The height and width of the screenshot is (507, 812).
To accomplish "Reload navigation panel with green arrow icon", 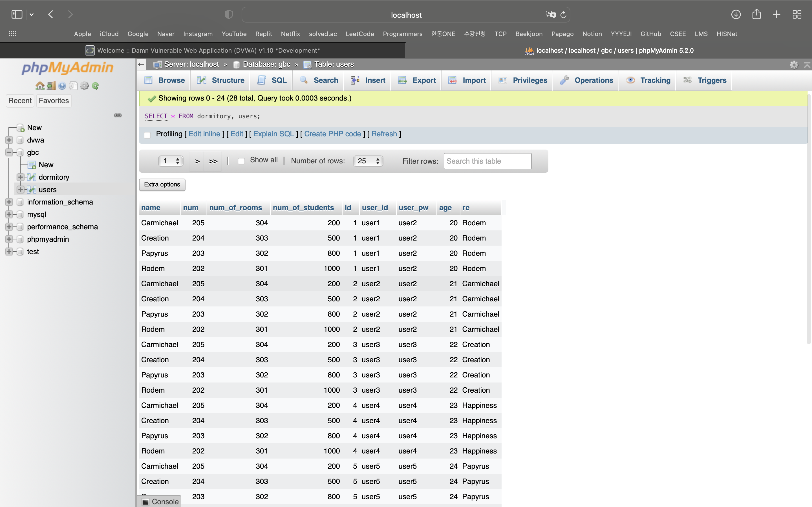I will 95,86.
